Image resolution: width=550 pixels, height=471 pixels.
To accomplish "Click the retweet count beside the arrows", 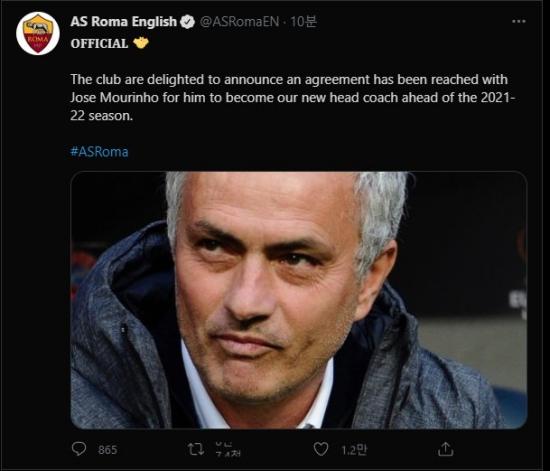I will tap(228, 449).
